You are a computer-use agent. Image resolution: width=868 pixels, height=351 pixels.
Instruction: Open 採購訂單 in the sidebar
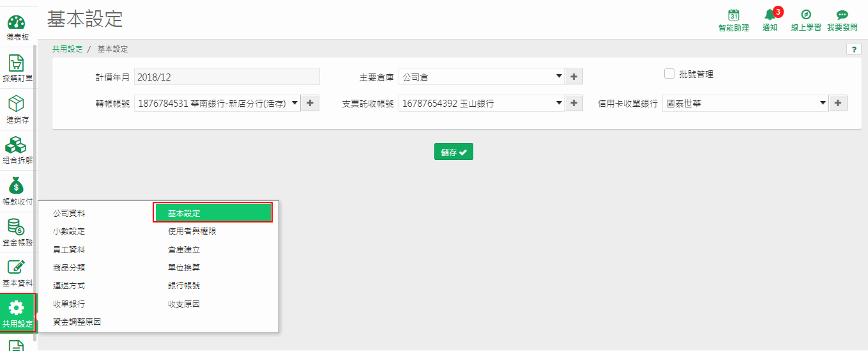pyautogui.click(x=17, y=67)
